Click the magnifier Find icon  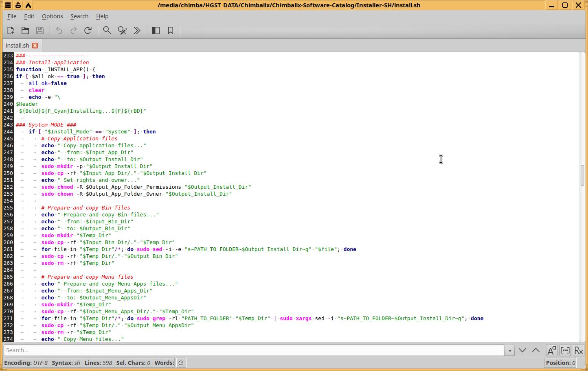[x=107, y=31]
